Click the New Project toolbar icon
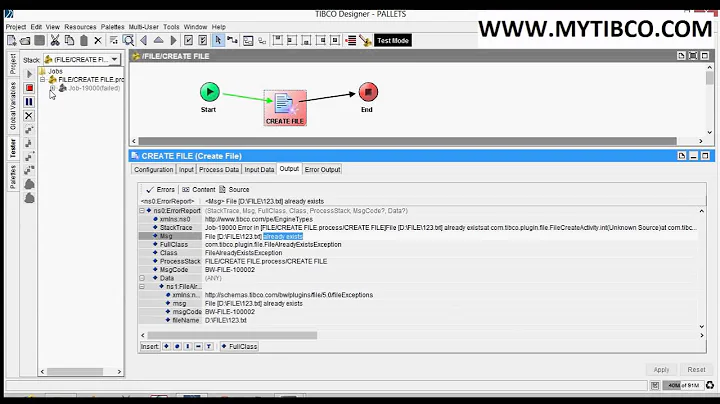Viewport: 720px width, 404px height. click(11, 41)
